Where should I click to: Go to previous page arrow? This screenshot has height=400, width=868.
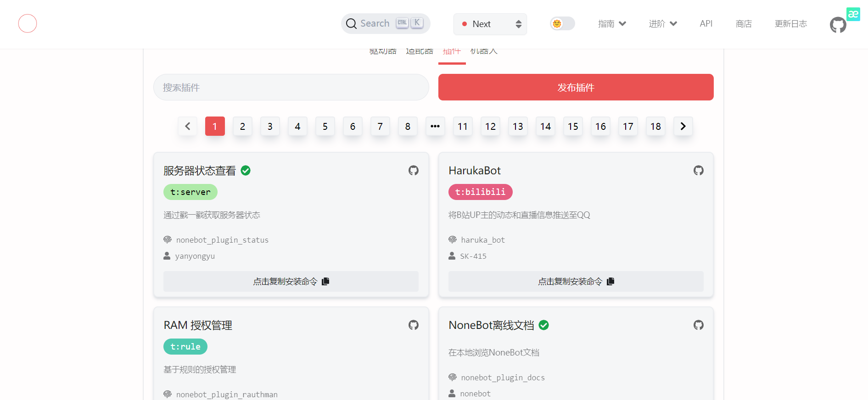coord(187,126)
